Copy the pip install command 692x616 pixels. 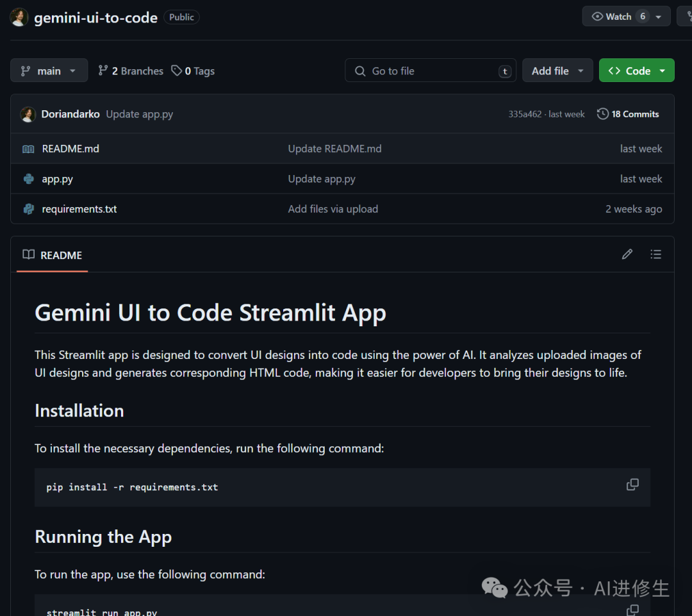point(632,485)
